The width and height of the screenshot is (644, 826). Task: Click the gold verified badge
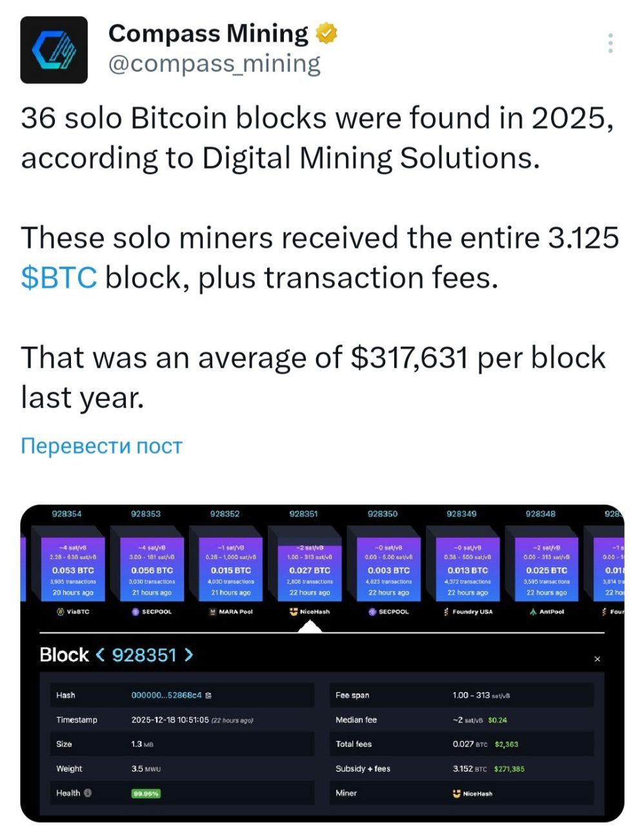pos(327,34)
